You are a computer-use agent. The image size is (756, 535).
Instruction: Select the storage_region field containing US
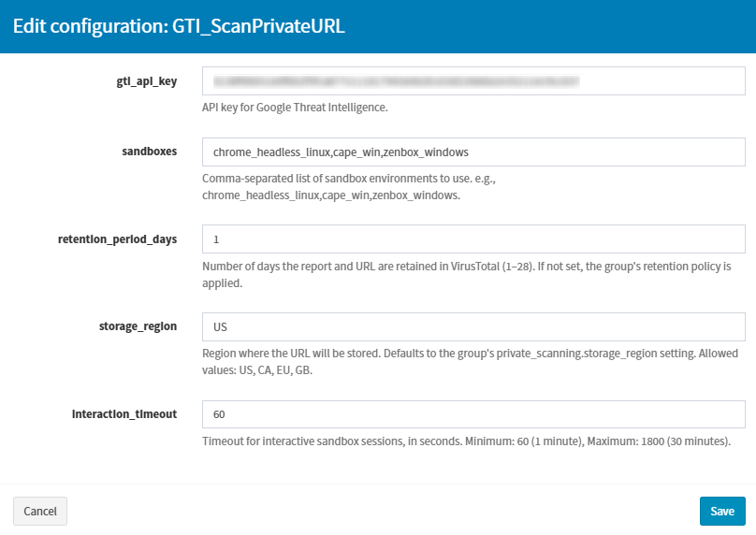tap(473, 326)
